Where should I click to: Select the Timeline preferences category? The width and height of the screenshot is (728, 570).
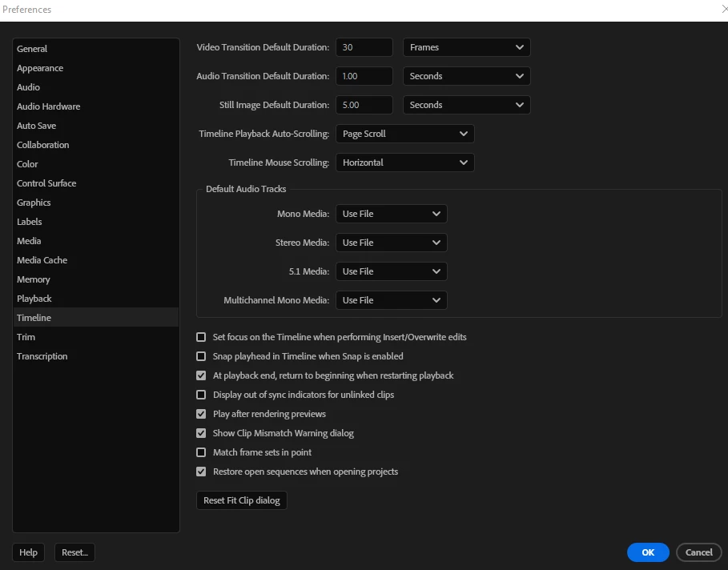pos(95,318)
